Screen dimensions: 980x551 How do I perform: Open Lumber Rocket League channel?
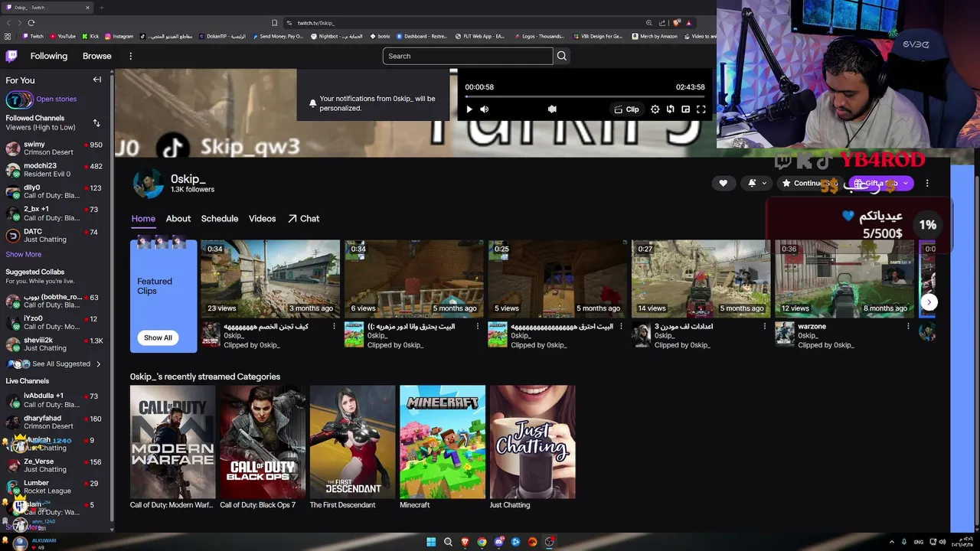pos(55,487)
